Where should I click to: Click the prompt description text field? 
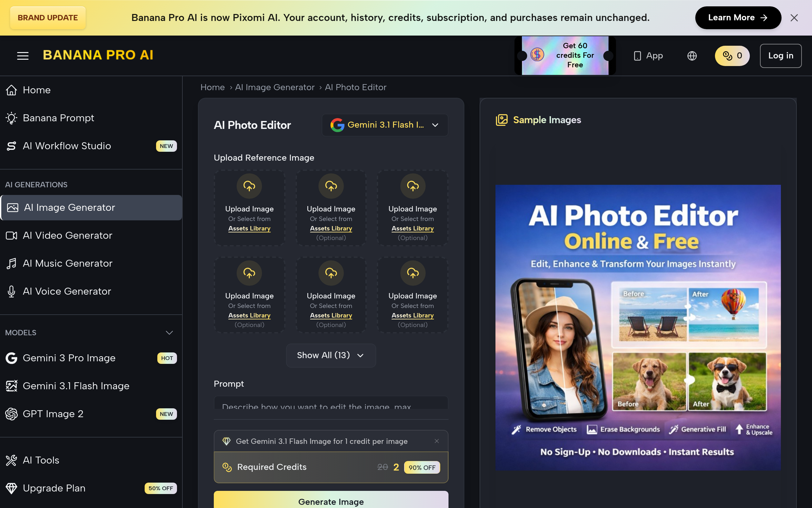point(331,403)
